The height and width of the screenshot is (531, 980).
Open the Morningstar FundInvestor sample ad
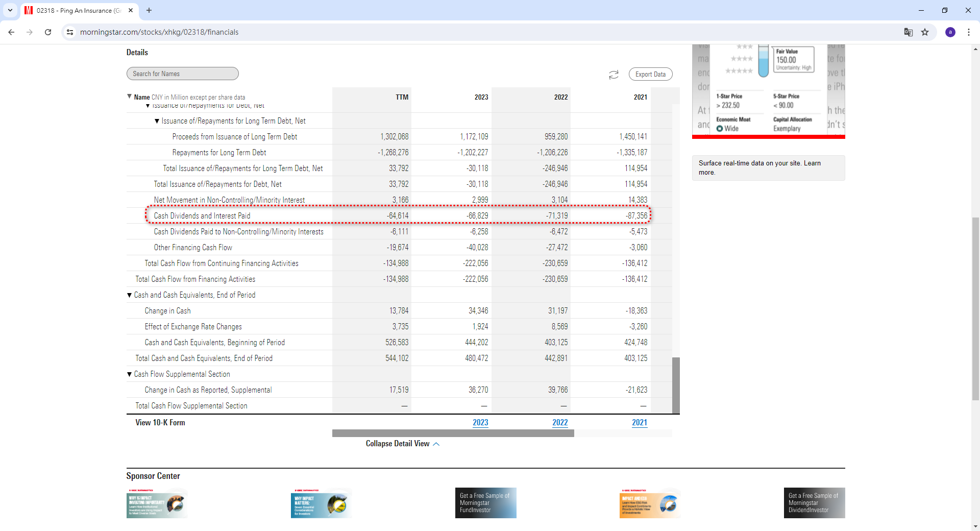[486, 503]
